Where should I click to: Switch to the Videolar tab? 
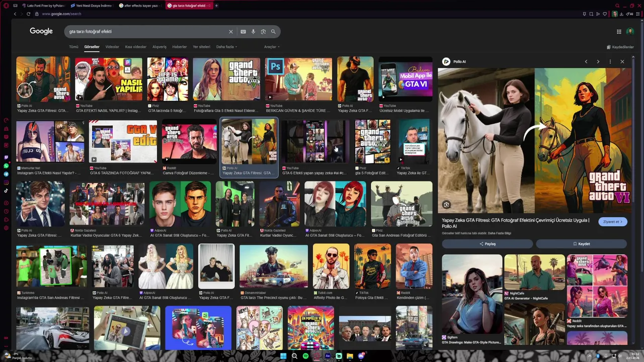tap(112, 47)
